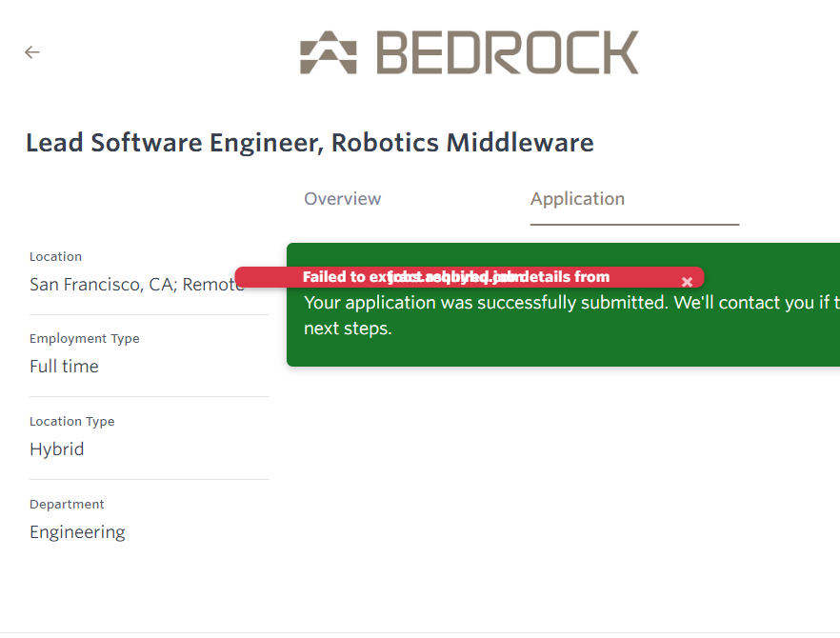Click the 'Engineering' department value
The width and height of the screenshot is (840, 638).
(77, 532)
